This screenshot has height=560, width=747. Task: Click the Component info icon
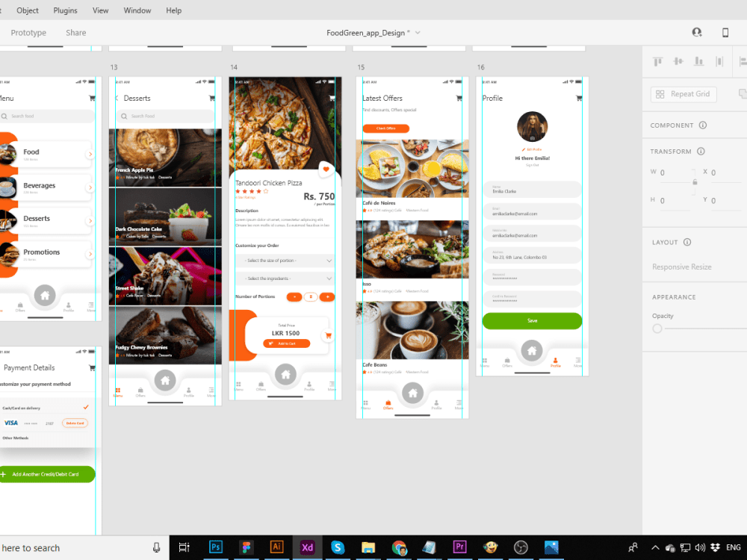tap(703, 125)
